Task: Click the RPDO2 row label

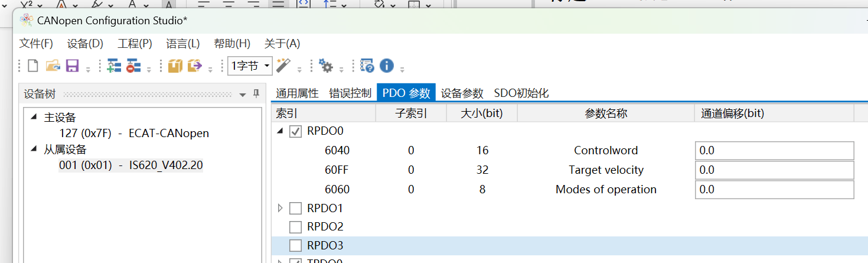Action: click(325, 226)
